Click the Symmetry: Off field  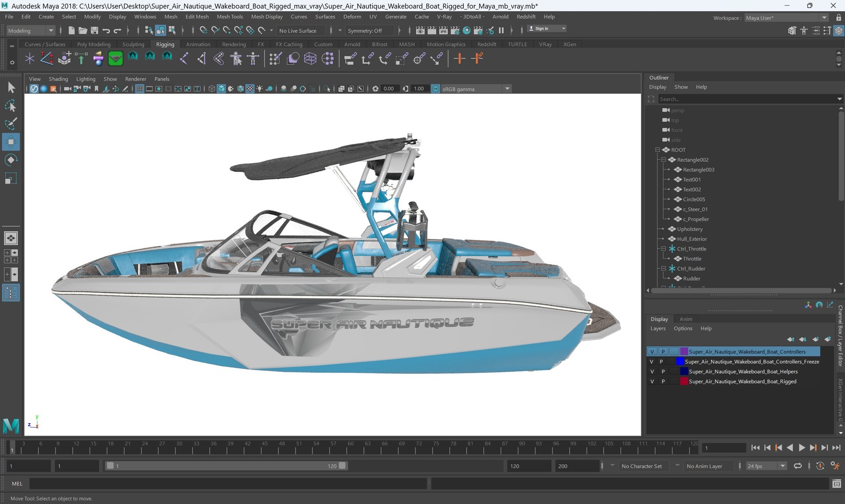coord(370,31)
